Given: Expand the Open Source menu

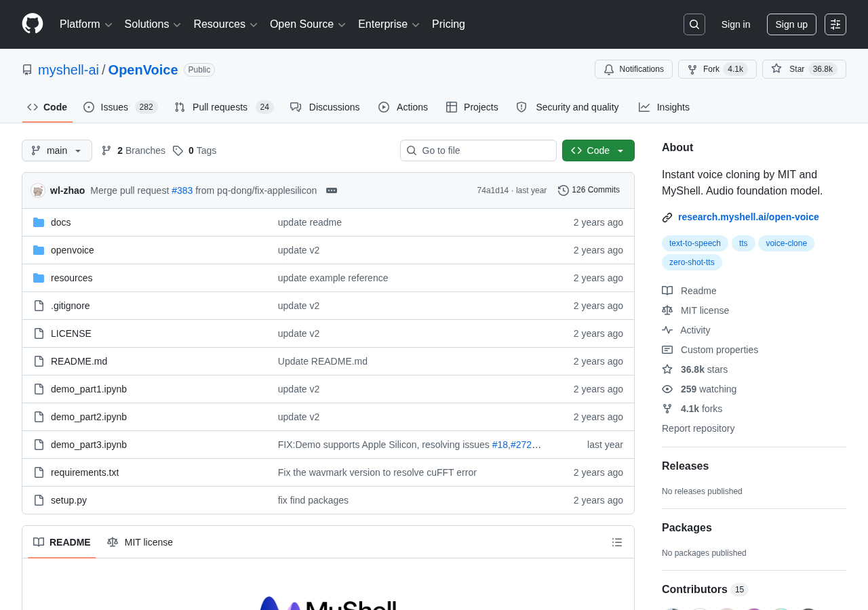Looking at the screenshot, I should tap(309, 24).
